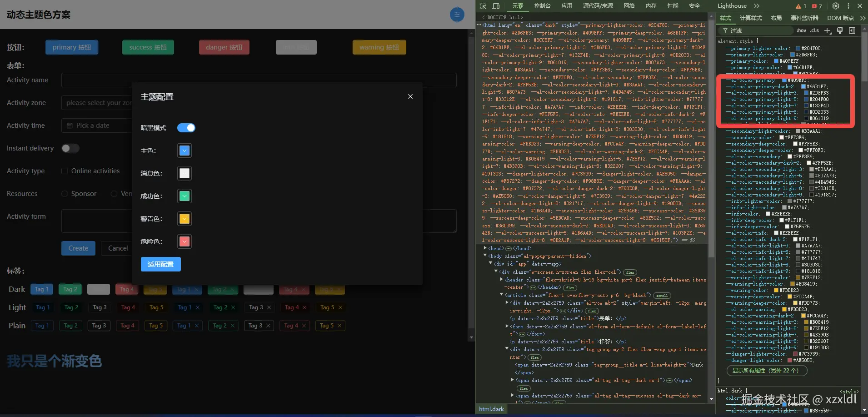Image resolution: width=868 pixels, height=417 pixels.
Task: Open the 事件监听器 sub-tab
Action: pos(804,18)
